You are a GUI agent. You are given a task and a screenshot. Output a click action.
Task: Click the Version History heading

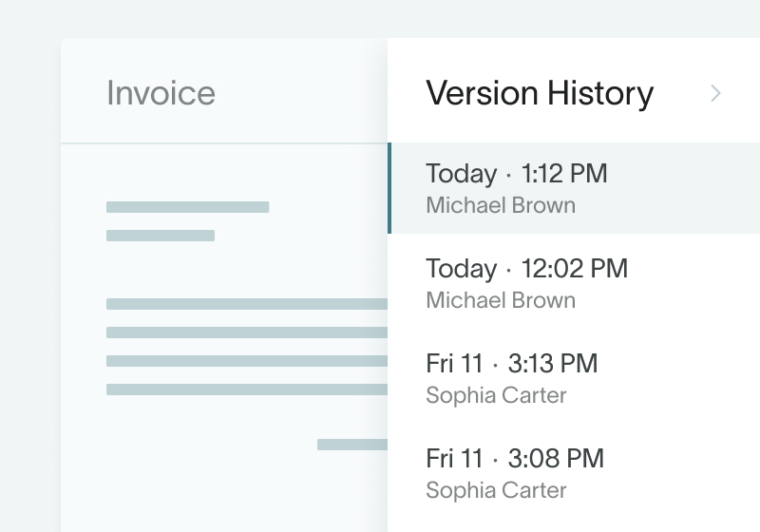540,93
